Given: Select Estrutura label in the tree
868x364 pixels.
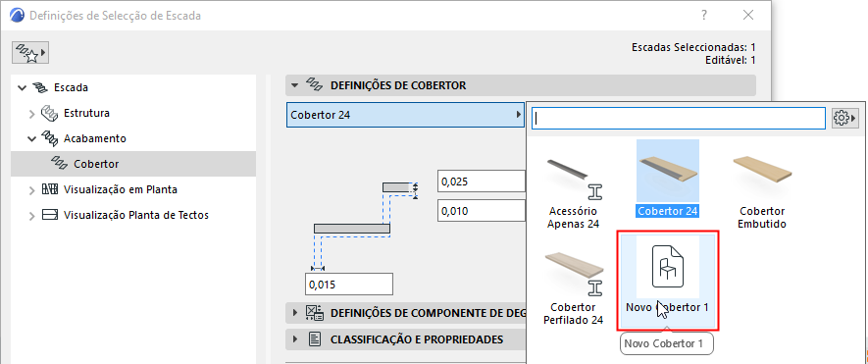Looking at the screenshot, I should click(86, 113).
